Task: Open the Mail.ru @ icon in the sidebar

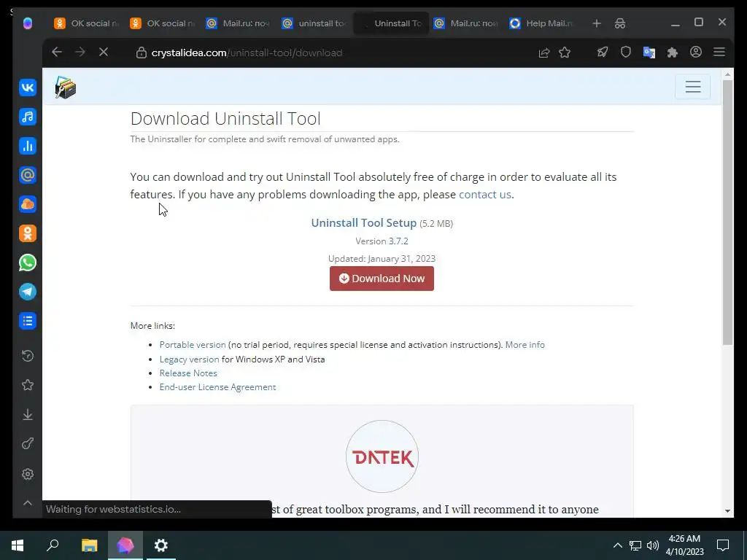Action: pyautogui.click(x=28, y=175)
